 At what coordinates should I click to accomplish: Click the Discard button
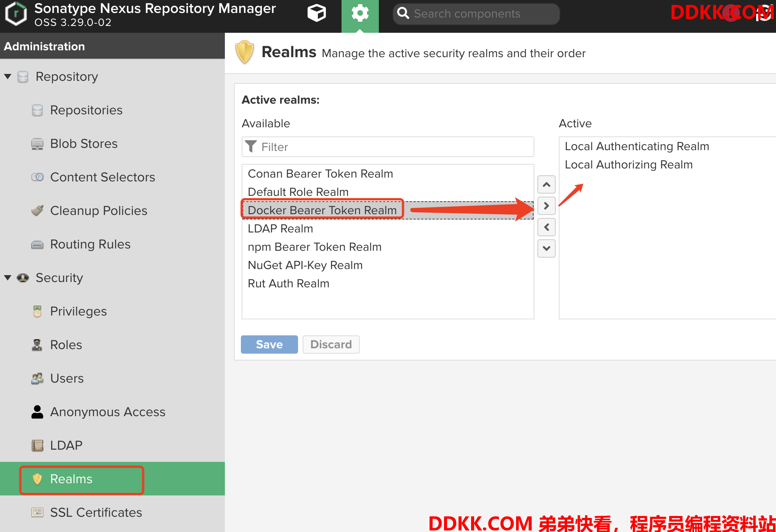coord(331,345)
